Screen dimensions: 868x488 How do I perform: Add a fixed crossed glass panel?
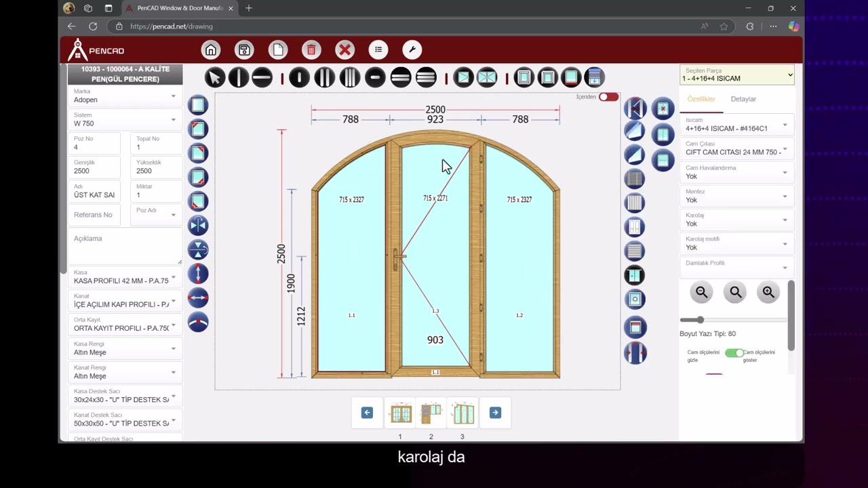point(487,77)
